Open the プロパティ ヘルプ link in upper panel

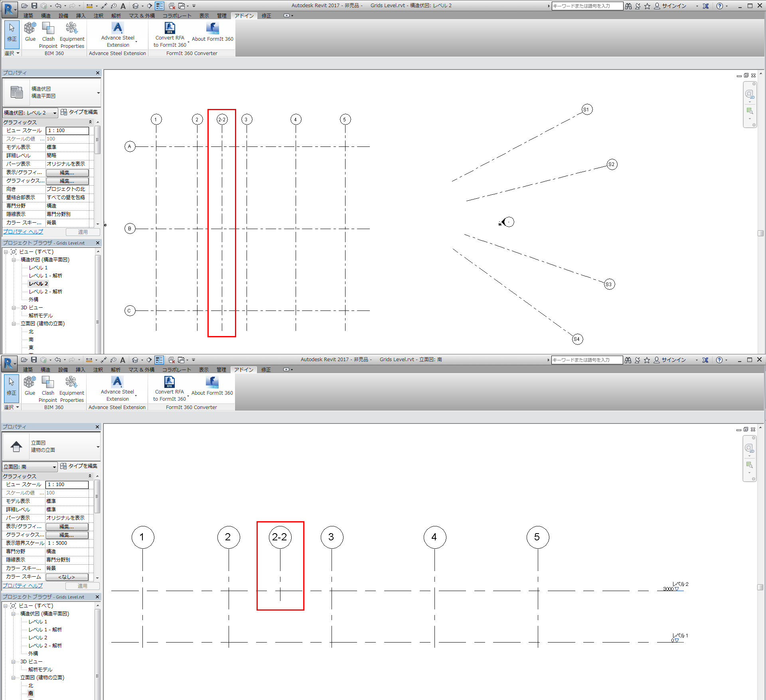(23, 232)
